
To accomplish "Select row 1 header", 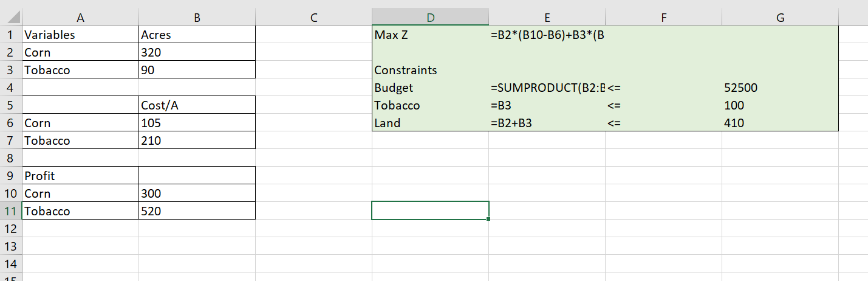I will (11, 35).
